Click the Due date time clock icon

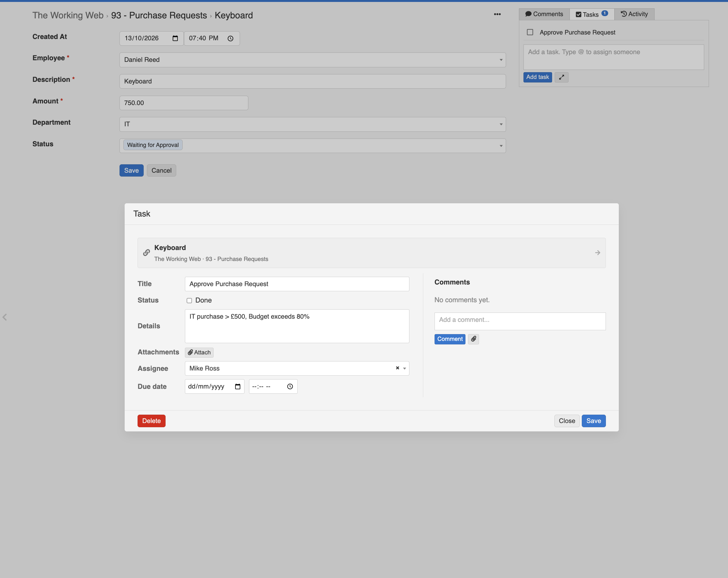[290, 386]
